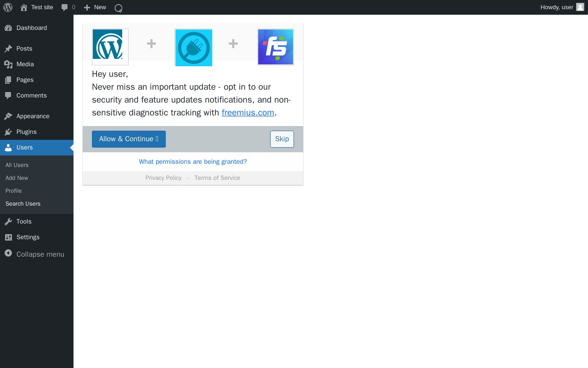The width and height of the screenshot is (588, 368).
Task: Expand What permissions are being granted
Action: pos(193,162)
